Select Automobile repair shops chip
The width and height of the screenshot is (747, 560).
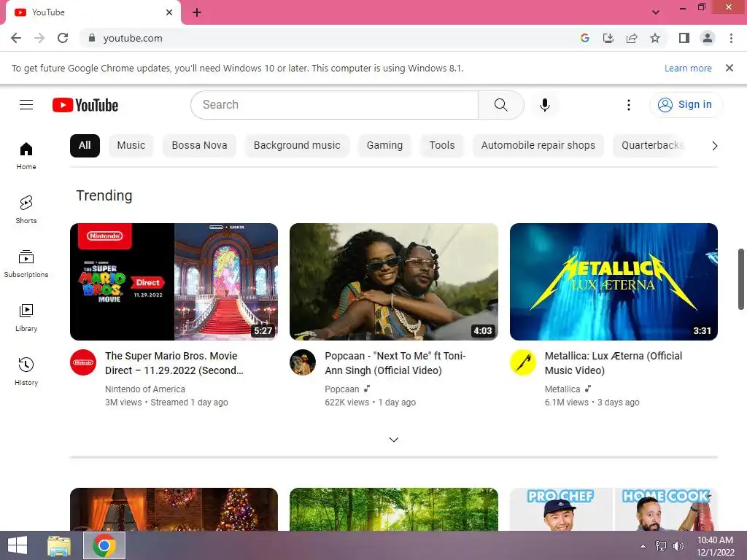coord(538,146)
